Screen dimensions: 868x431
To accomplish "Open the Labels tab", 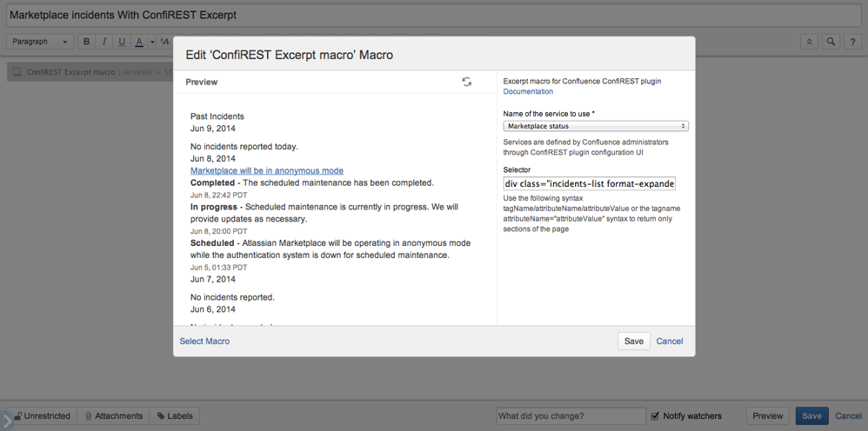I will 174,416.
